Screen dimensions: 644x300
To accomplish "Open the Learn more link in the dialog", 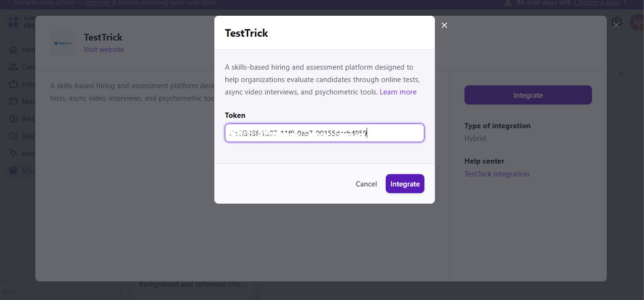I will [398, 92].
